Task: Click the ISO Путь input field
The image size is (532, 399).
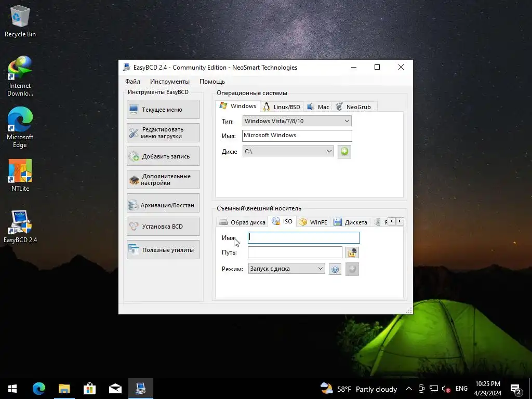Action: click(295, 252)
